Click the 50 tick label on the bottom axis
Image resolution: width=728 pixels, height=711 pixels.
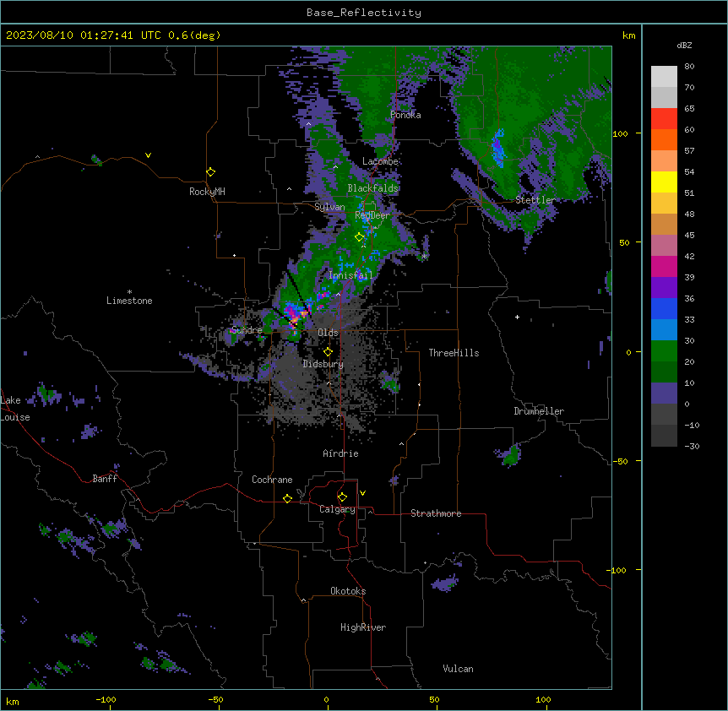pyautogui.click(x=434, y=700)
